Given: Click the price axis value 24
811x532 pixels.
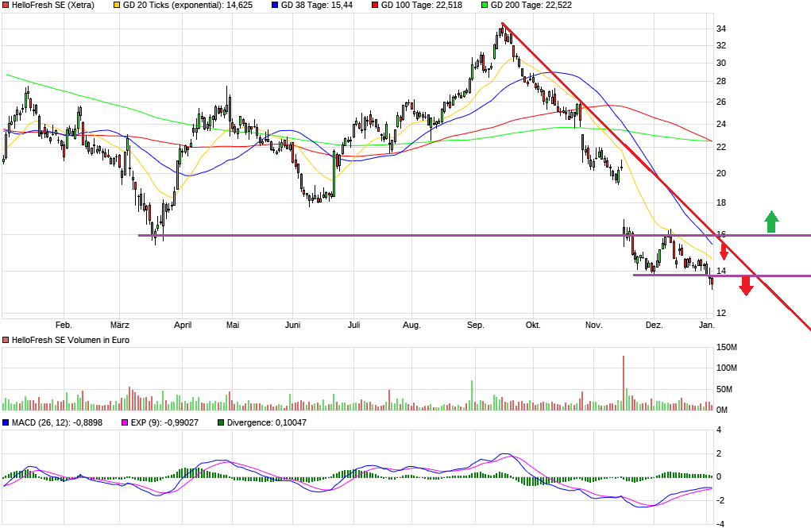Looking at the screenshot, I should [721, 124].
